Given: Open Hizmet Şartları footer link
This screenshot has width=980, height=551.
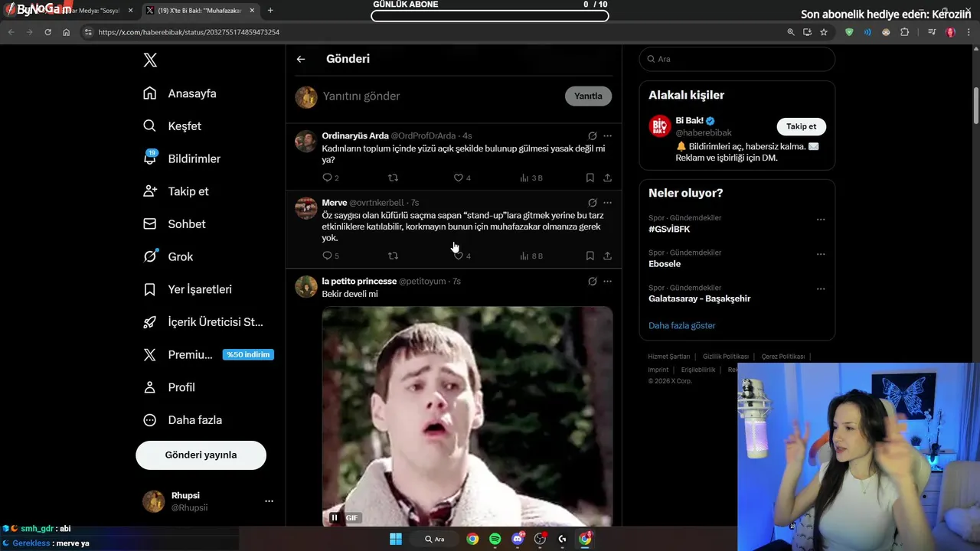Looking at the screenshot, I should point(668,357).
